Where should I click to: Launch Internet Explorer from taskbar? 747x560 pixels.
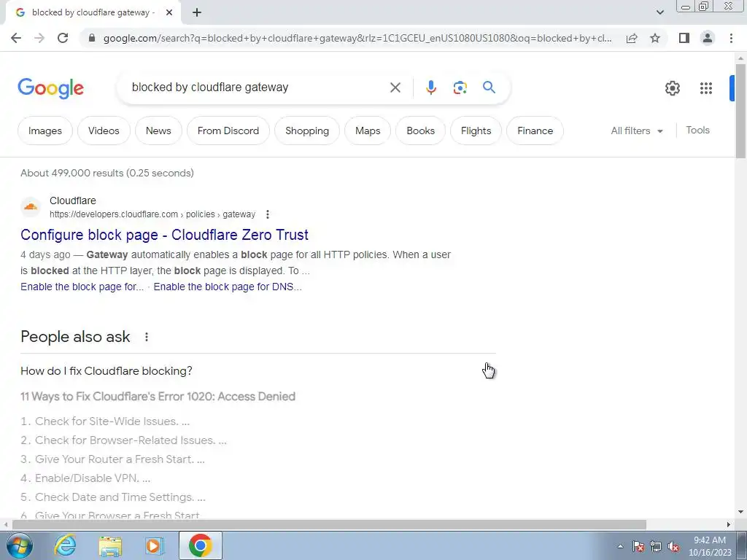[65, 545]
